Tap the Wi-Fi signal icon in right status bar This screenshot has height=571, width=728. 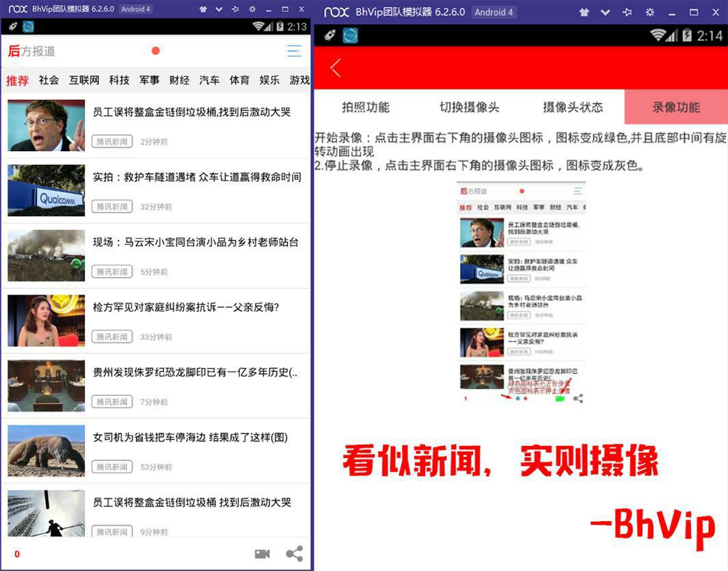658,35
